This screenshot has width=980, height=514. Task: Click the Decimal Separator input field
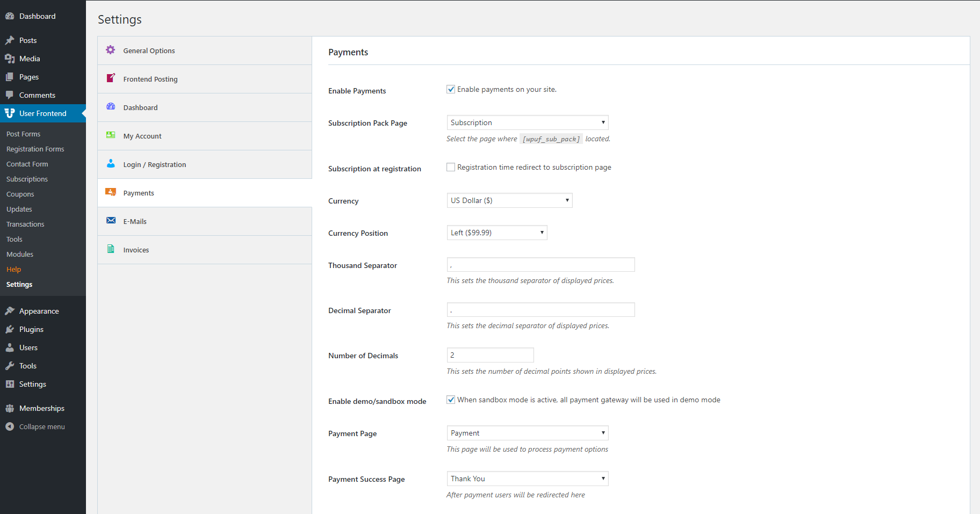coord(541,309)
